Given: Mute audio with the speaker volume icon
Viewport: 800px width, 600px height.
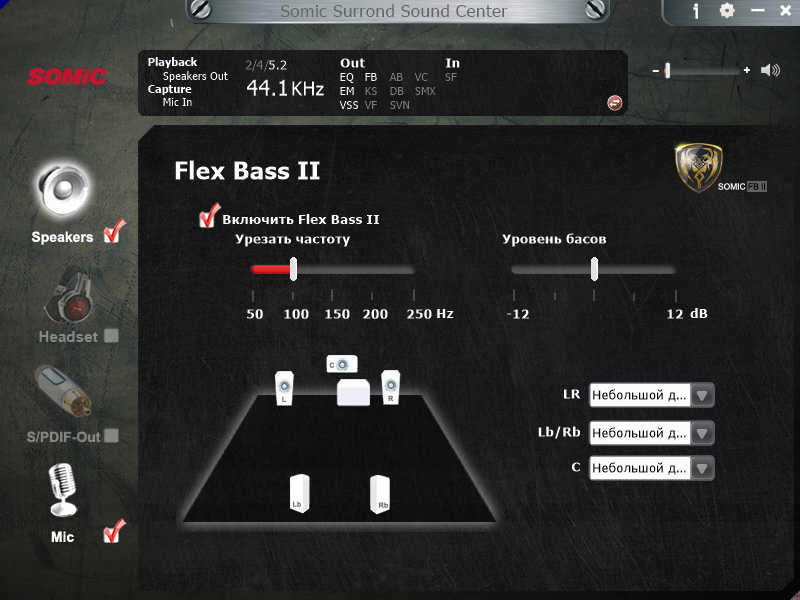Looking at the screenshot, I should pos(770,70).
